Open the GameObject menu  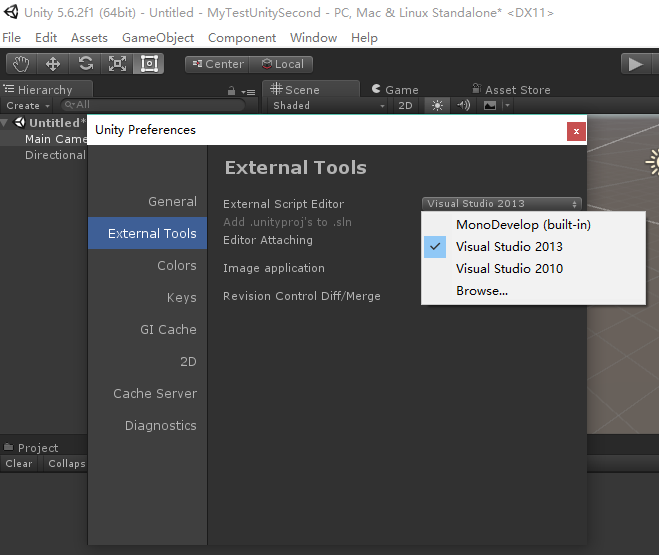[158, 38]
